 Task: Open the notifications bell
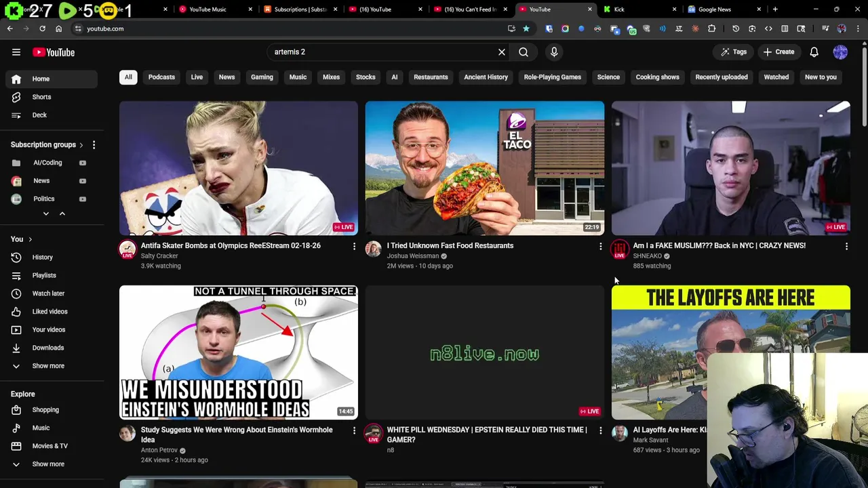[x=814, y=52]
